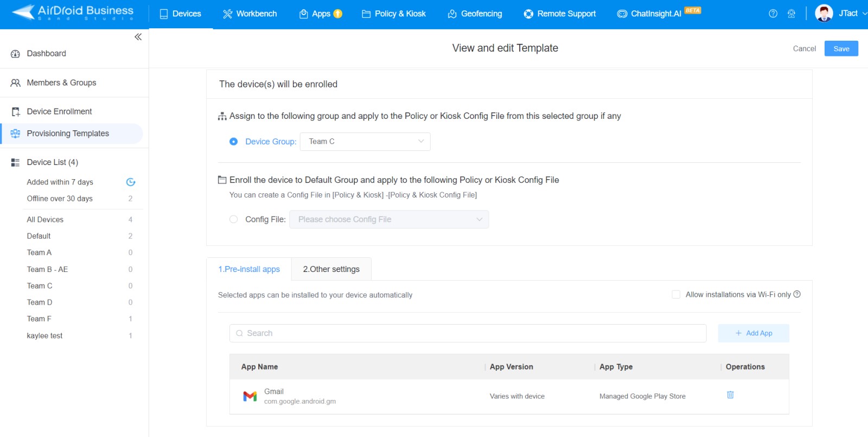Select the Device Group radio button
868x437 pixels.
(x=233, y=142)
